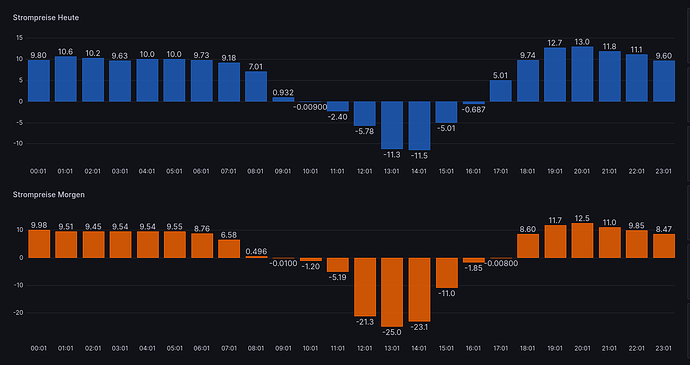This screenshot has width=690, height=365.
Task: Select the blue 7.01 bar at 08:01
Action: coord(256,87)
